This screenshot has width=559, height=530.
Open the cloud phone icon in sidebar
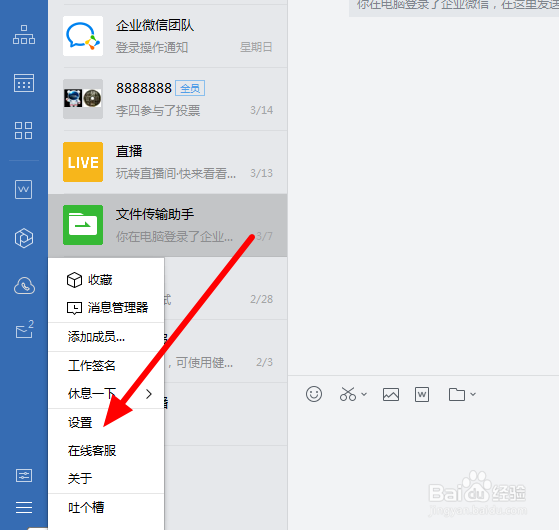click(24, 286)
